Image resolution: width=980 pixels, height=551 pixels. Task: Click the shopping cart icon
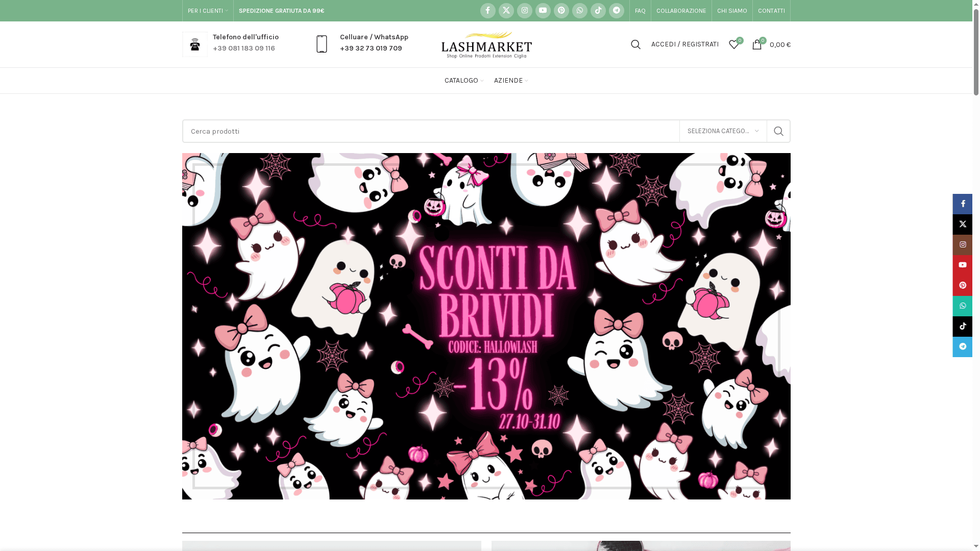757,44
